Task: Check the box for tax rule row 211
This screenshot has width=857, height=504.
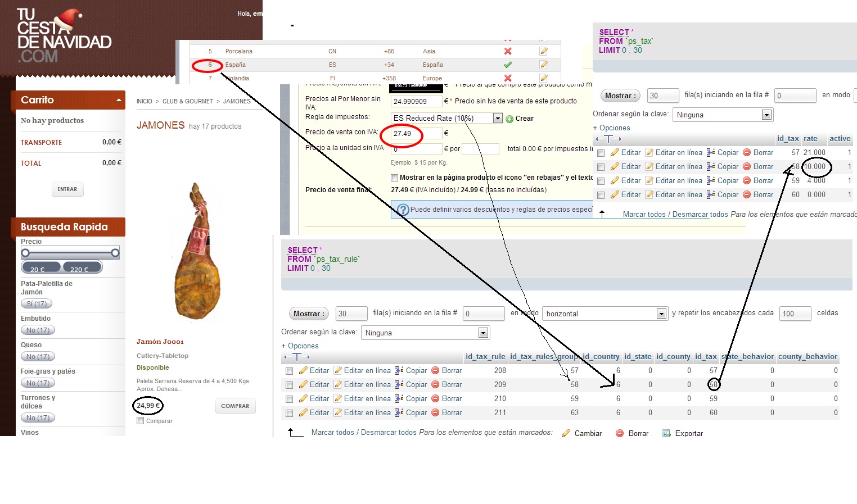Action: 289,413
